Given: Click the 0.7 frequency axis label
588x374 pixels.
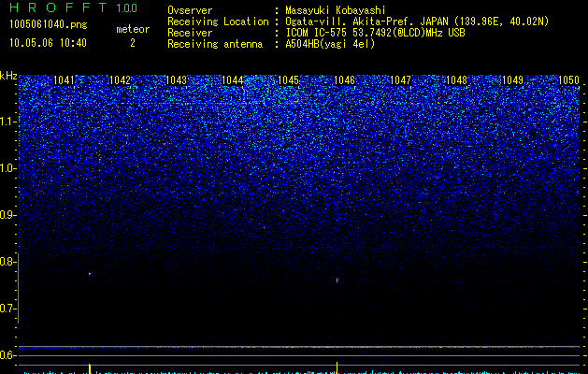Looking at the screenshot, I should tap(7, 309).
